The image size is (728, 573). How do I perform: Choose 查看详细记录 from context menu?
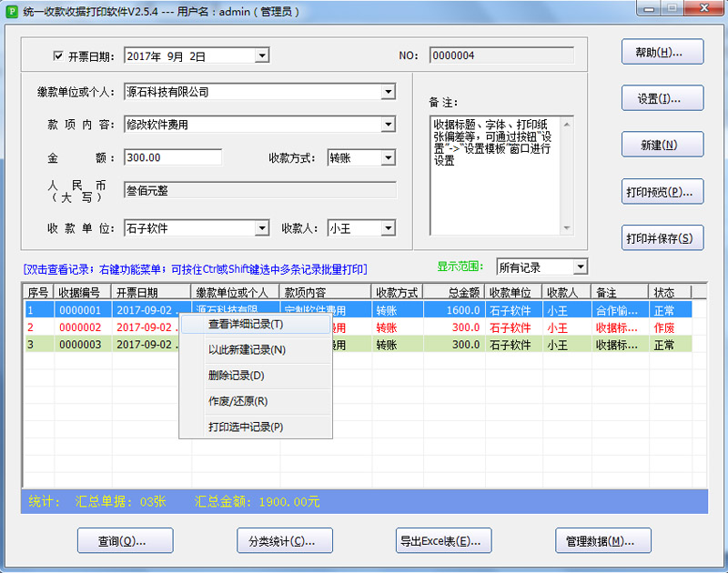click(246, 324)
